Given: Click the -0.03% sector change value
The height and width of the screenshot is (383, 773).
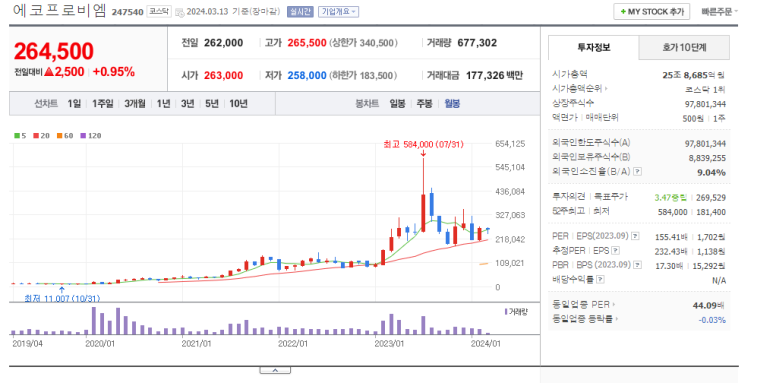Looking at the screenshot, I should coord(712,319).
